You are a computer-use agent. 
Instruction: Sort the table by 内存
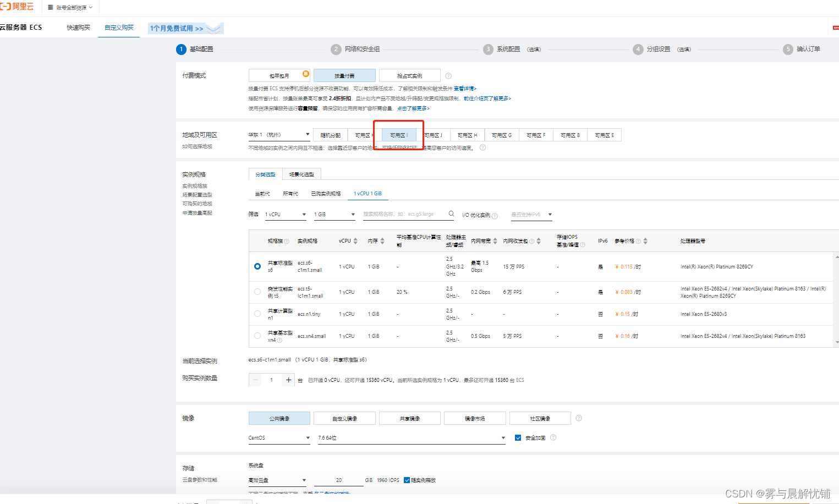click(382, 241)
